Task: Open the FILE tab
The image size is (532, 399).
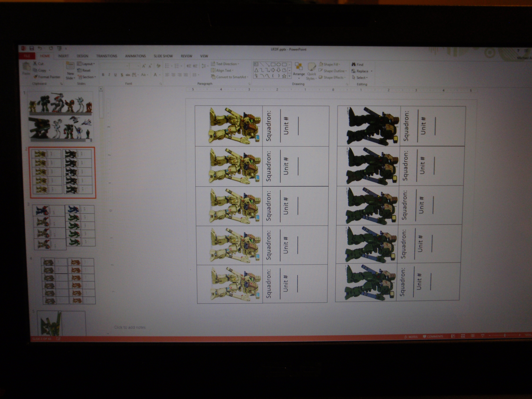Action: pos(27,56)
